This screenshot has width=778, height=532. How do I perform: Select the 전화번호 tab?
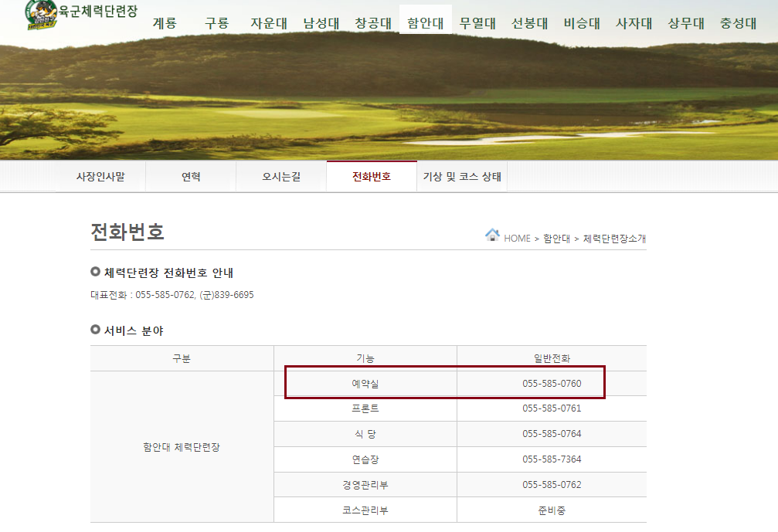pos(372,177)
